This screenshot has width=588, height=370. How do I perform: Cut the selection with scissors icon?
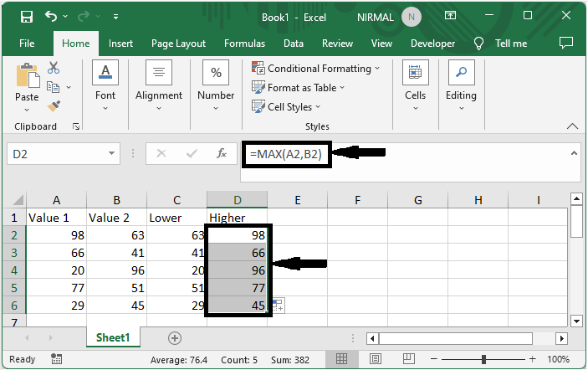point(54,68)
